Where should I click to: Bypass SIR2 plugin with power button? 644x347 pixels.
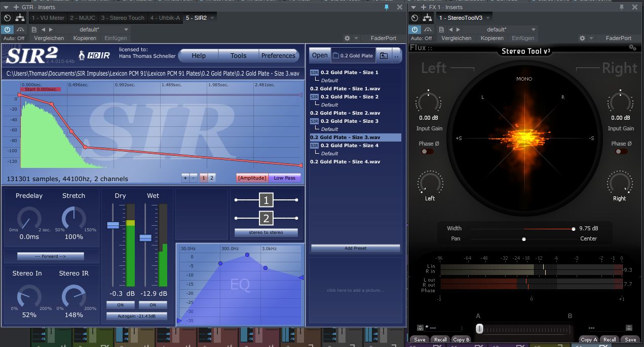7,29
